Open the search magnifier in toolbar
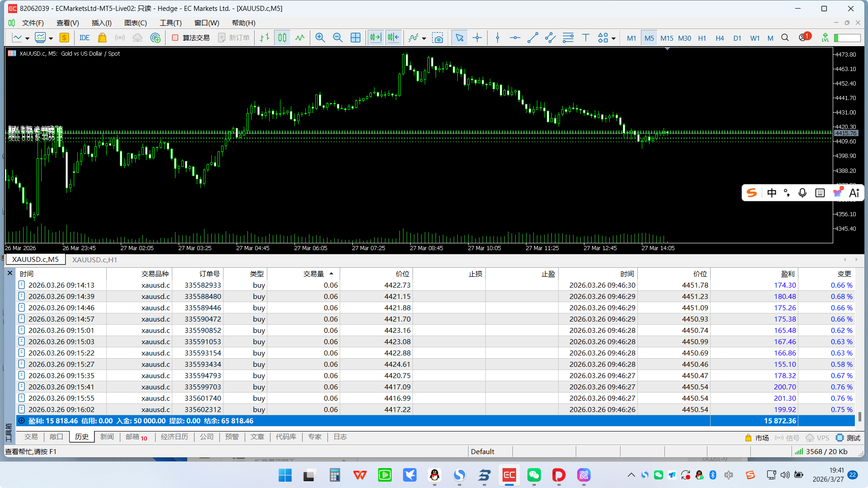 tap(785, 38)
